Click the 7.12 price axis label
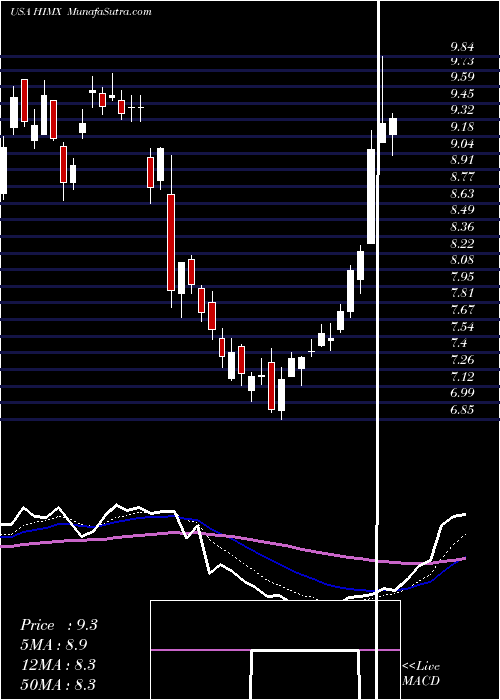The width and height of the screenshot is (500, 700). [x=462, y=377]
